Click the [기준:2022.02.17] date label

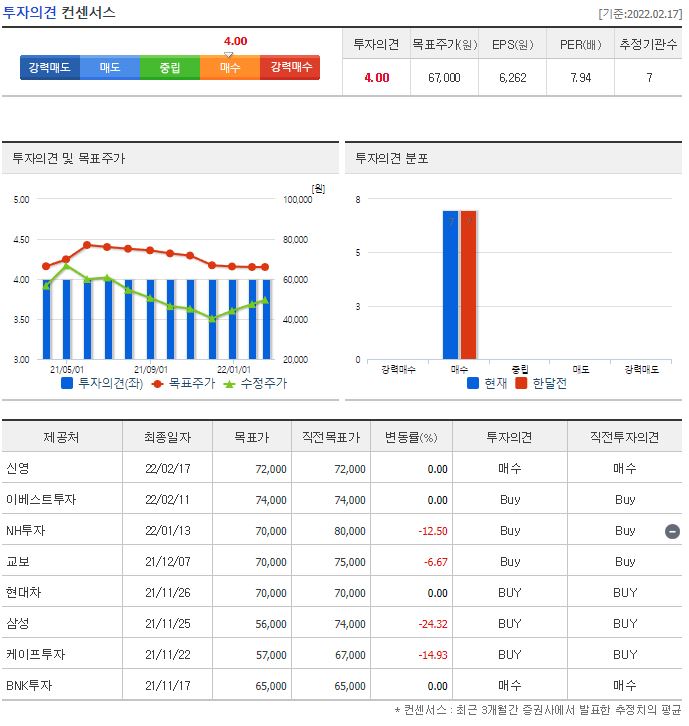click(640, 14)
